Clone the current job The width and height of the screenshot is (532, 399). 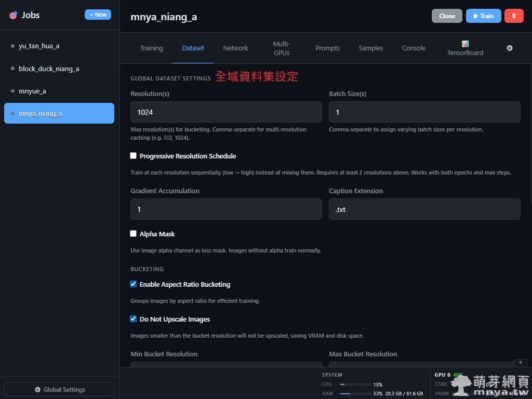pyautogui.click(x=447, y=16)
